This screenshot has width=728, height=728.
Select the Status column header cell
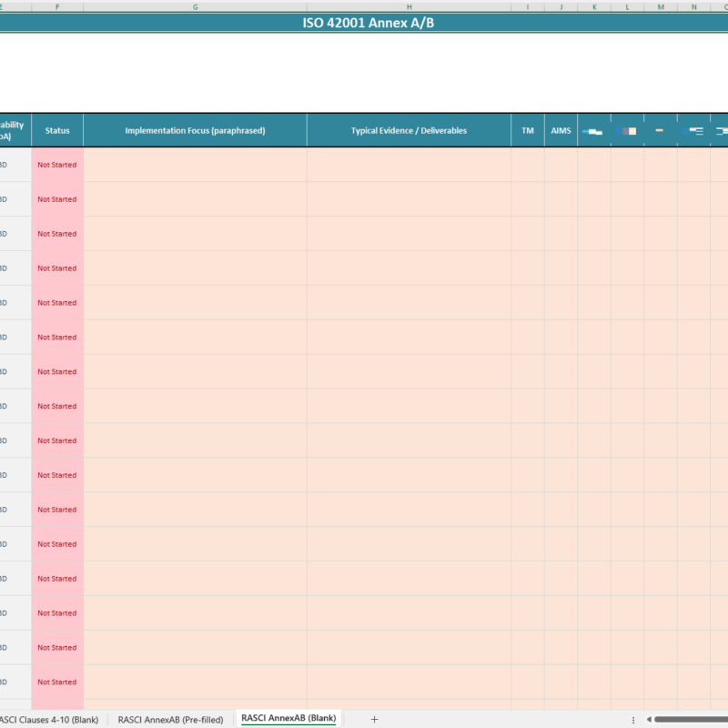click(x=56, y=130)
